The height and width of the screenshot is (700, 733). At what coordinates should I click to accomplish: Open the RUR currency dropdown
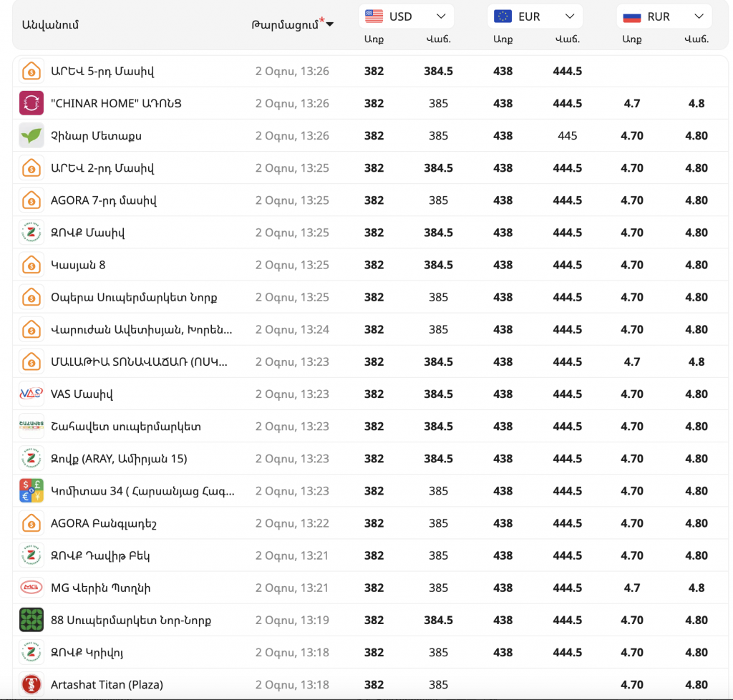click(x=664, y=16)
